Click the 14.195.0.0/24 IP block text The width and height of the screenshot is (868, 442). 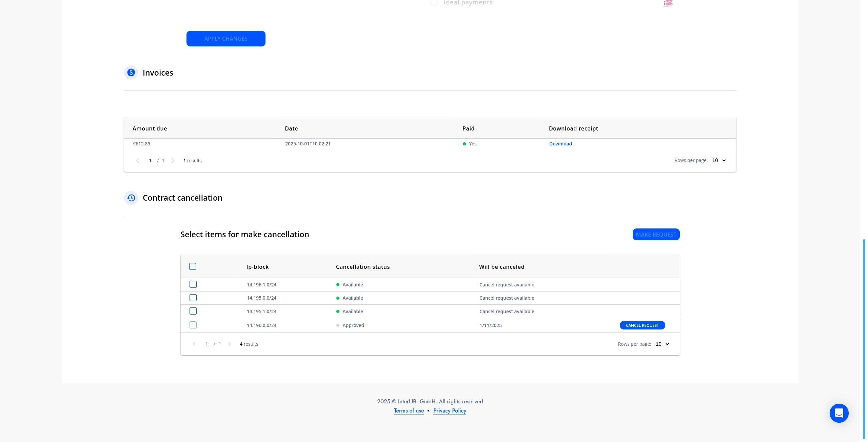tap(261, 298)
